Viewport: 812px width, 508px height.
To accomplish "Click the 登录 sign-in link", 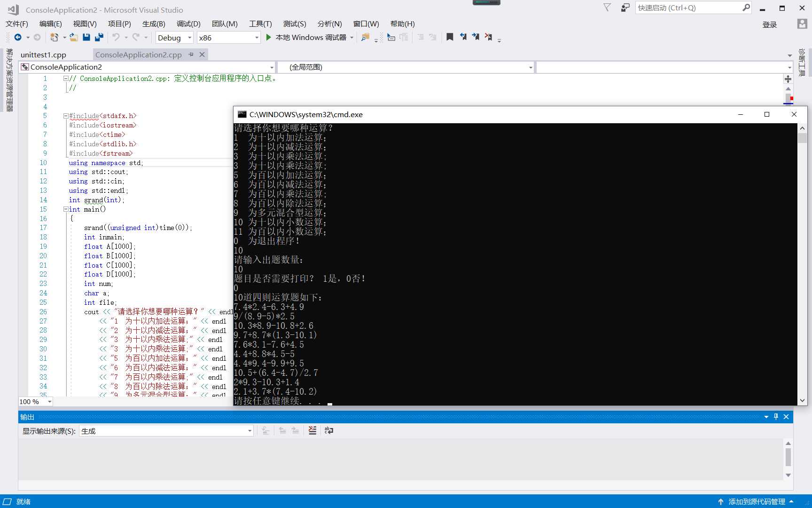I will tap(770, 24).
